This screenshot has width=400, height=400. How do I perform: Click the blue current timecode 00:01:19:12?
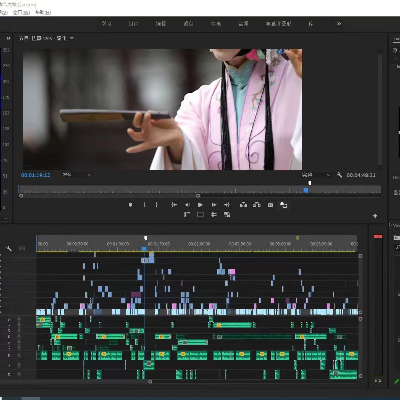pos(35,175)
